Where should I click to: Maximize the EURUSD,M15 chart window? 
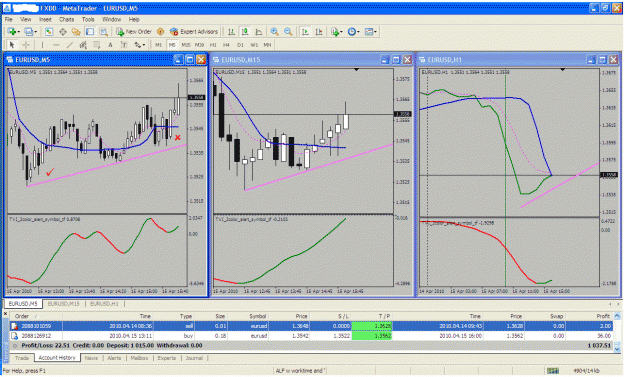396,60
